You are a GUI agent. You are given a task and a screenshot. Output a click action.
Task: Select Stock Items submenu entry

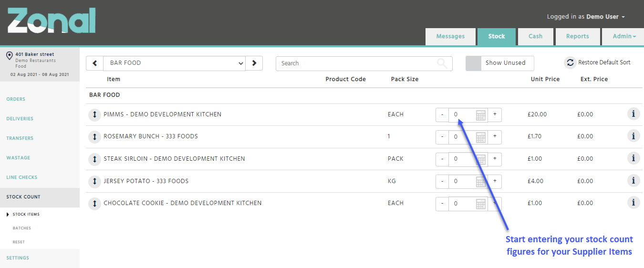pyautogui.click(x=26, y=215)
